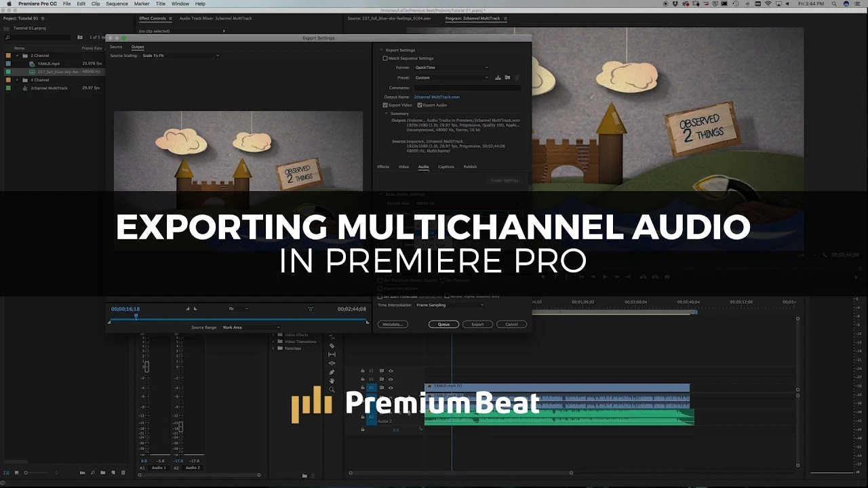
Task: Expand the 4 Channel bin
Action: (17, 80)
